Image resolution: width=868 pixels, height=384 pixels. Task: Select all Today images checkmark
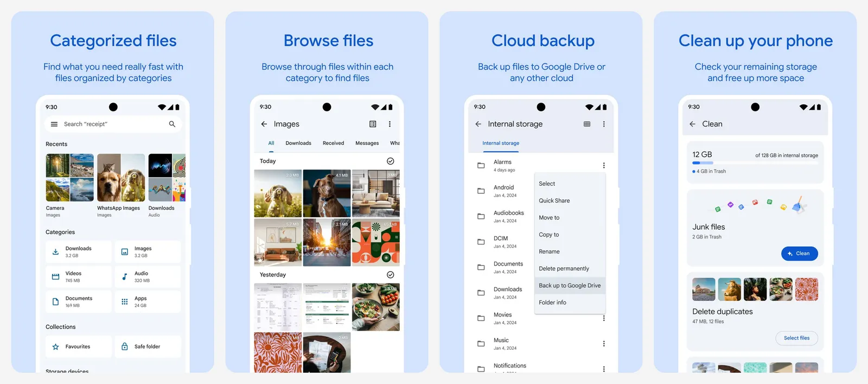(390, 161)
